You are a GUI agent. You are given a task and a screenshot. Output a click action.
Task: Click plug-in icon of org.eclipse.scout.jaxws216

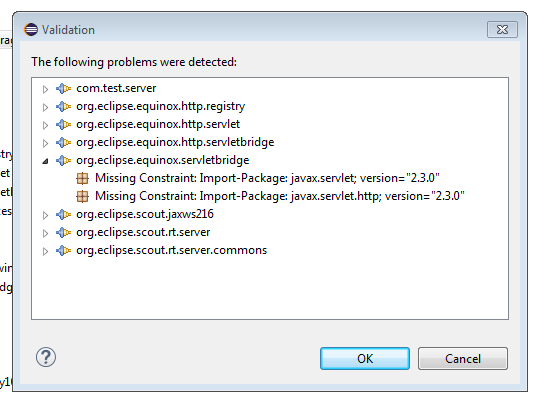(63, 215)
